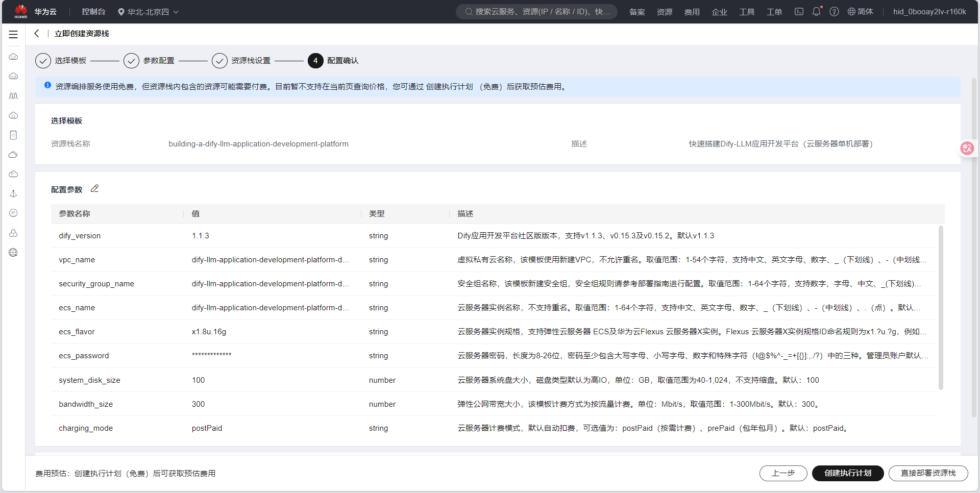Open the IP circle sidebar icon

click(13, 213)
